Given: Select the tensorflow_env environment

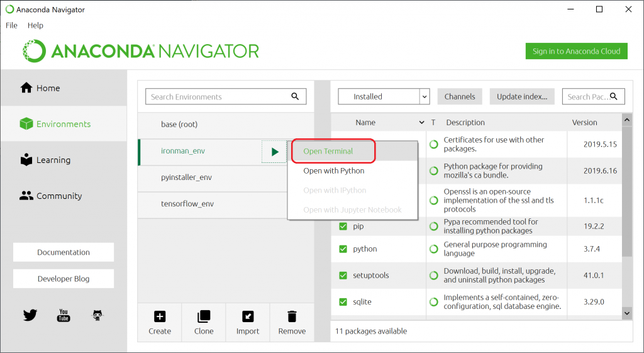Looking at the screenshot, I should (213, 204).
